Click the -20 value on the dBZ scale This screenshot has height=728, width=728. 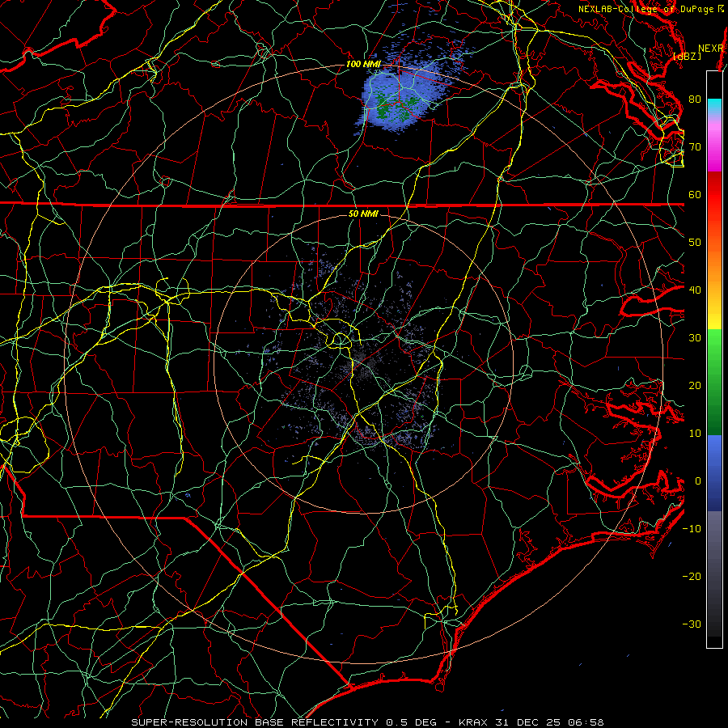click(692, 576)
